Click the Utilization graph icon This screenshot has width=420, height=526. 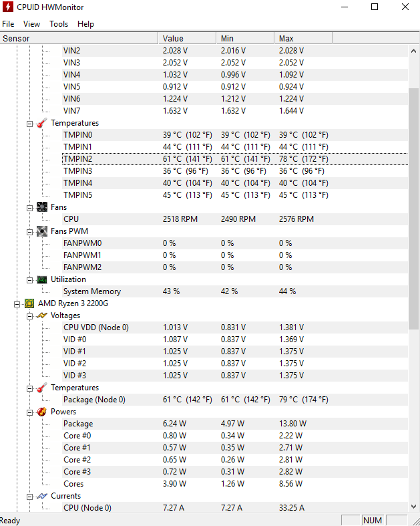coord(42,279)
